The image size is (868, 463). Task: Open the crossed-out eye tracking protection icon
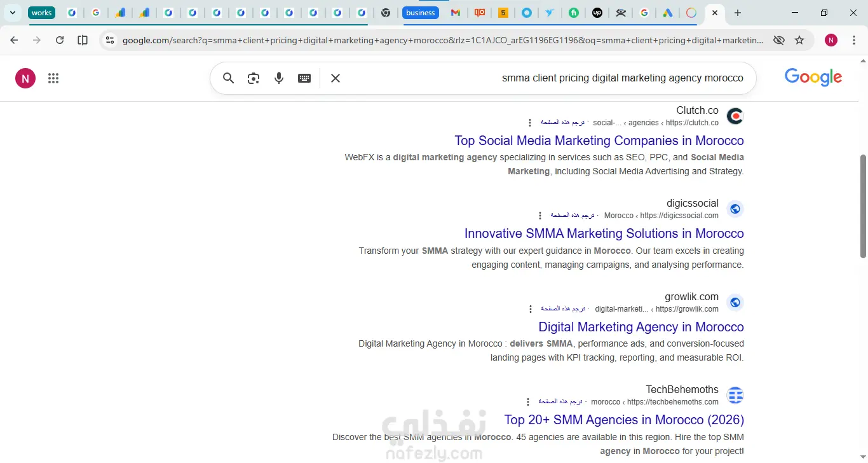(x=779, y=40)
